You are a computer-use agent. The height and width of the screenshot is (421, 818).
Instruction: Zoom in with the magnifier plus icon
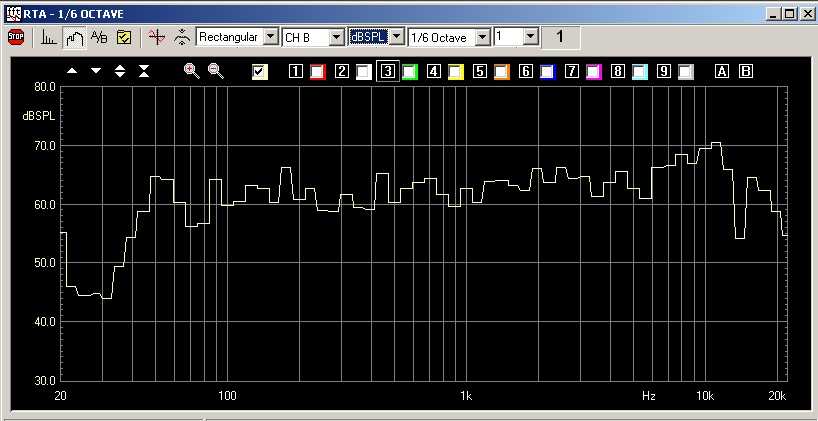192,71
